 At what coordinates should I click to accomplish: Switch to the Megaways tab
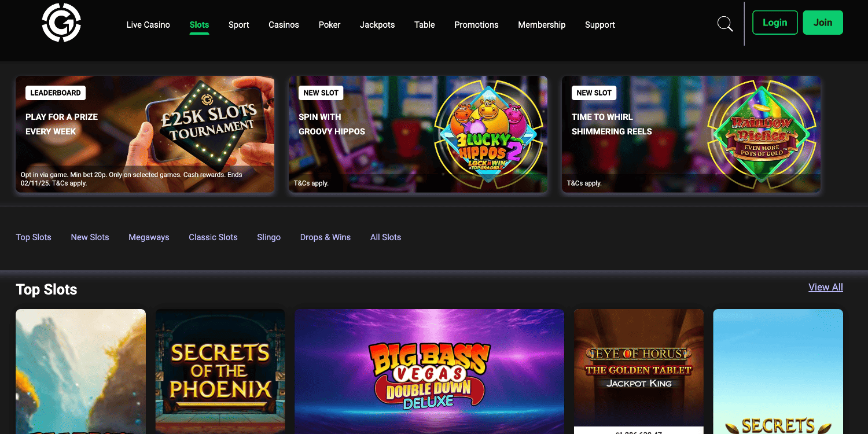[149, 237]
